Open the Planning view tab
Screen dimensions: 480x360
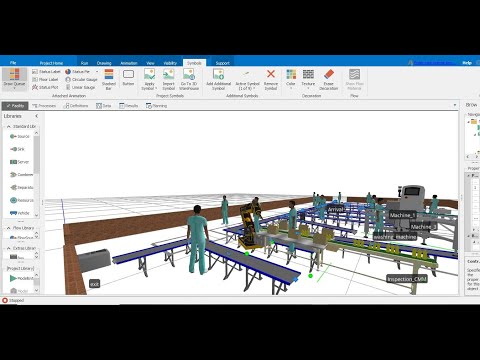(156, 106)
